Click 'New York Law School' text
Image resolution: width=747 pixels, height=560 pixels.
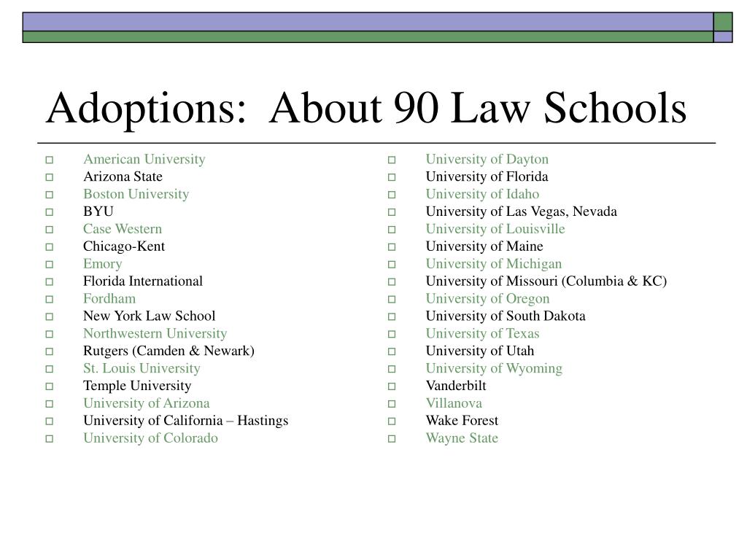149,316
